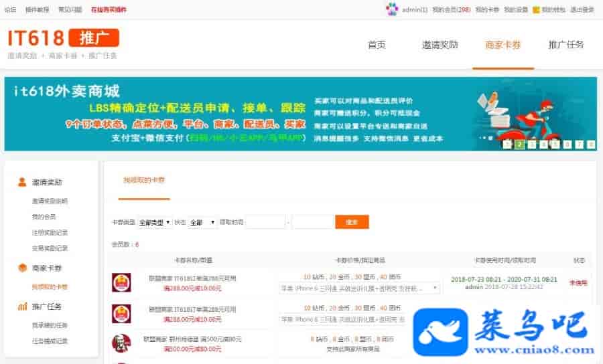Click the 会员数 : 6 count text
This screenshot has height=364, width=603.
[x=125, y=244]
